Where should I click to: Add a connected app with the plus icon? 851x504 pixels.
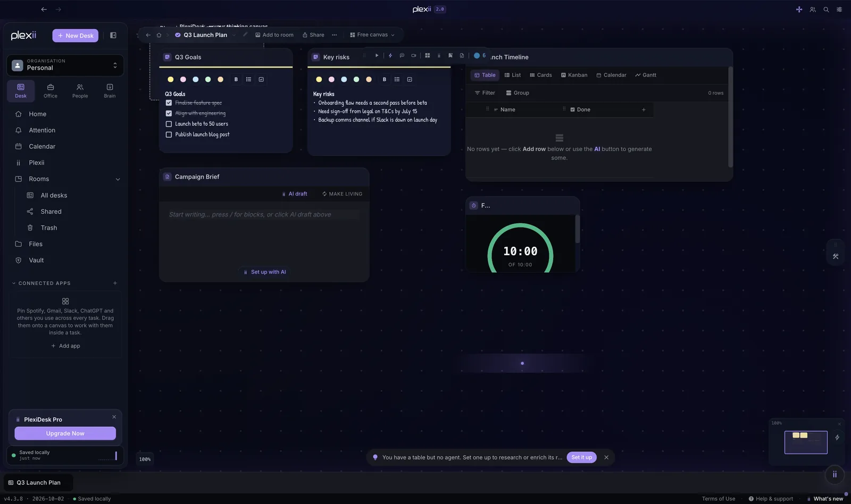[115, 283]
